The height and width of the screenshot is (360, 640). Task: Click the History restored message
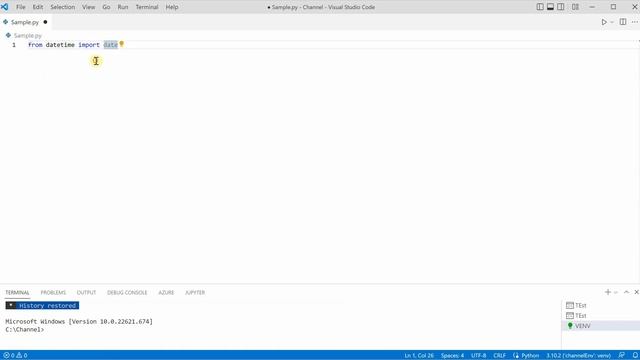tap(42, 305)
